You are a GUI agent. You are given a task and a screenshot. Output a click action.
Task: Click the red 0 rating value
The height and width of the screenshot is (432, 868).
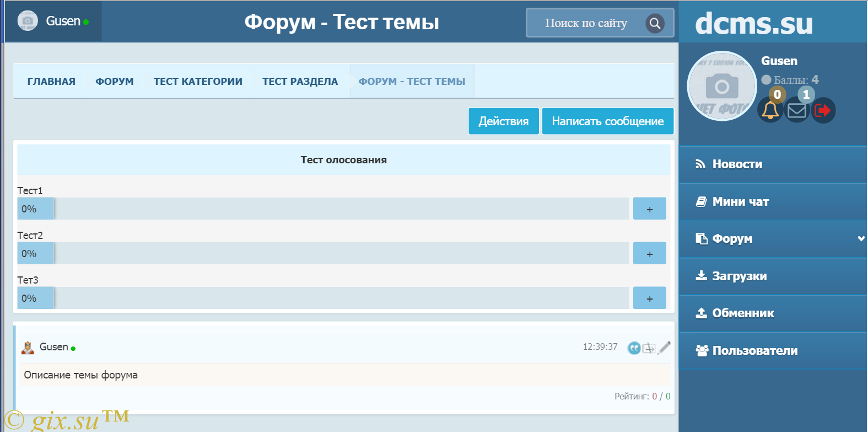(x=655, y=396)
